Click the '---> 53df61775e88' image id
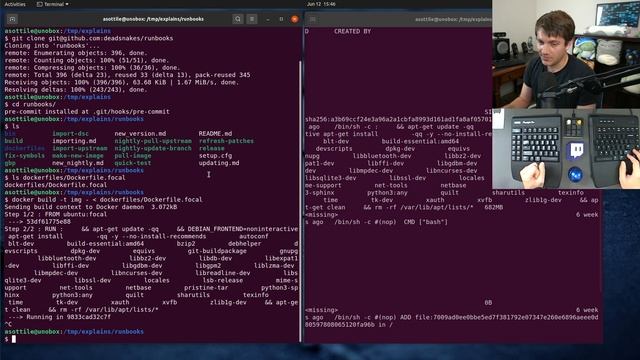Viewport: 640px width, 360px height. pos(39,222)
